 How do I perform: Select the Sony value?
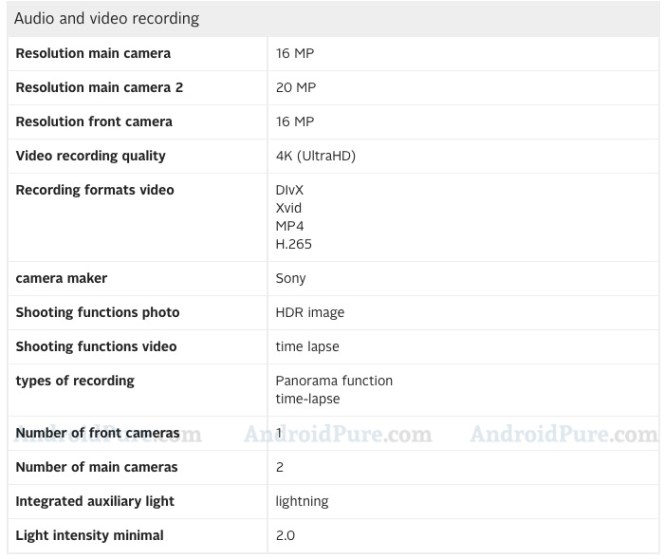tap(291, 278)
